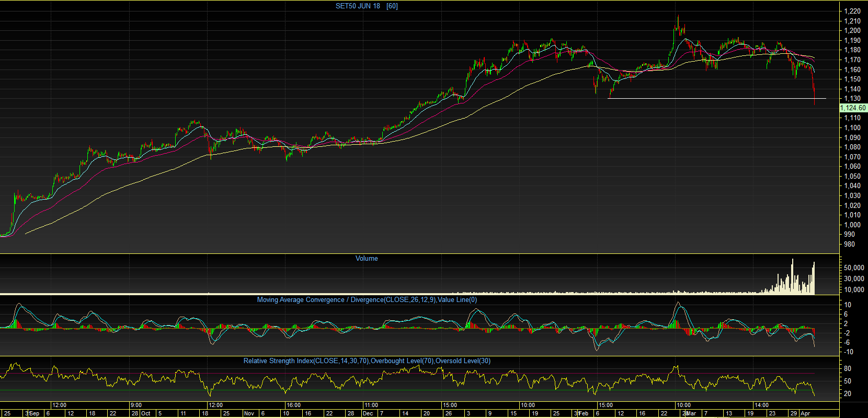This screenshot has height=418, width=868.
Task: Select the 1,030 price axis label
Action: [852, 196]
